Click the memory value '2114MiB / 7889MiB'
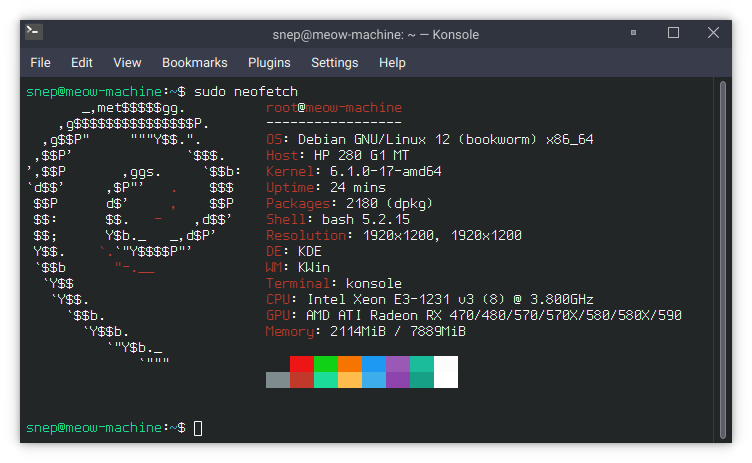The image size is (752, 463). [x=398, y=332]
